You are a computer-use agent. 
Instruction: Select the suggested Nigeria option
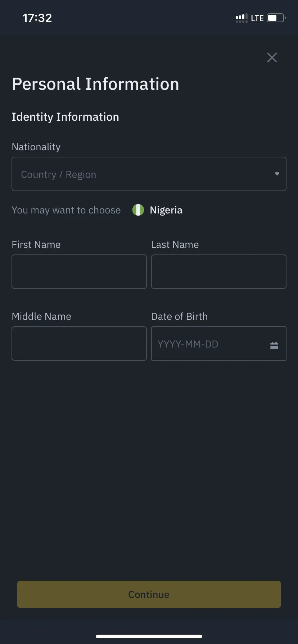pos(166,210)
